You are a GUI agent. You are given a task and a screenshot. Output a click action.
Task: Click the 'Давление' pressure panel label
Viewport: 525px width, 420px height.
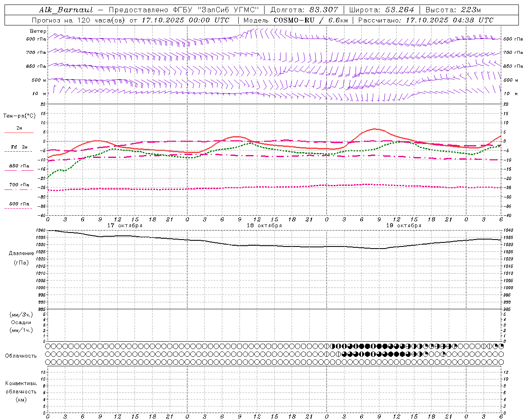point(21,253)
